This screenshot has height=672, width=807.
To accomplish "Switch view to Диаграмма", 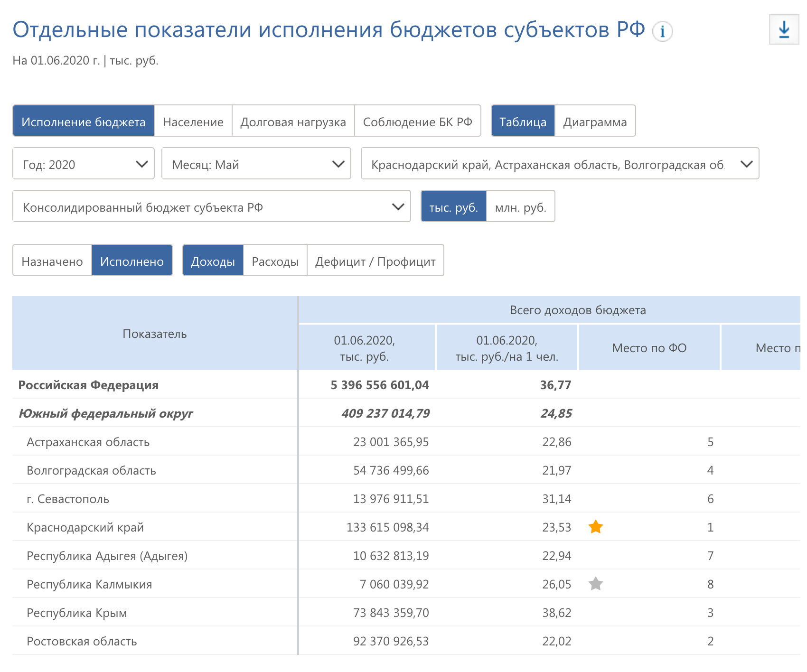I will point(594,121).
